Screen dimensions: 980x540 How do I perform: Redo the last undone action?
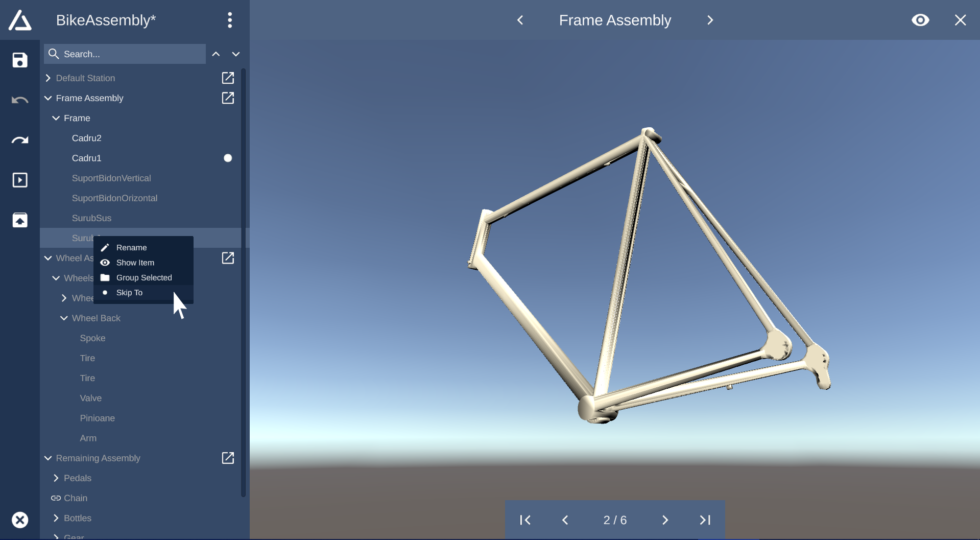[x=20, y=140]
